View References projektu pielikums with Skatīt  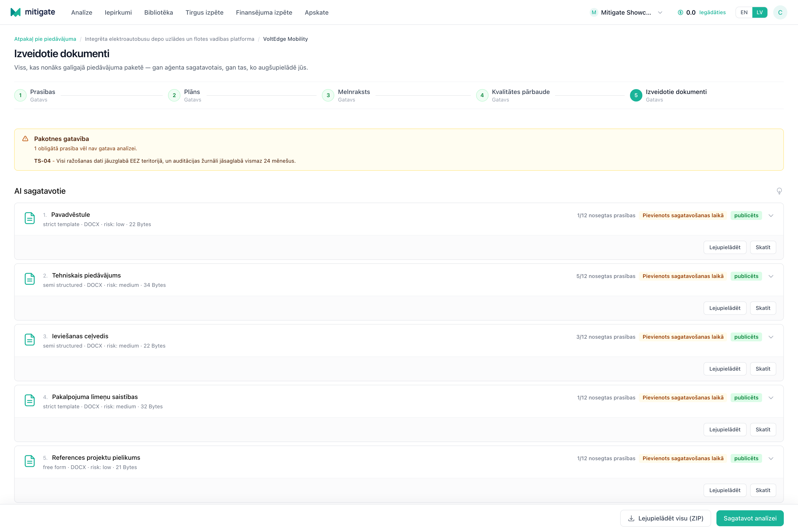(x=763, y=490)
